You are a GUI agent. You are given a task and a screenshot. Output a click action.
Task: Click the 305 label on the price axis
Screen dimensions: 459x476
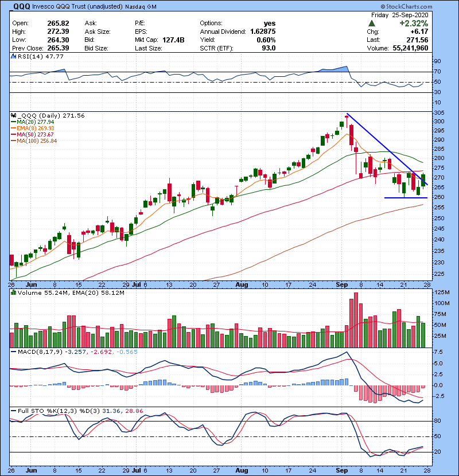coord(439,113)
